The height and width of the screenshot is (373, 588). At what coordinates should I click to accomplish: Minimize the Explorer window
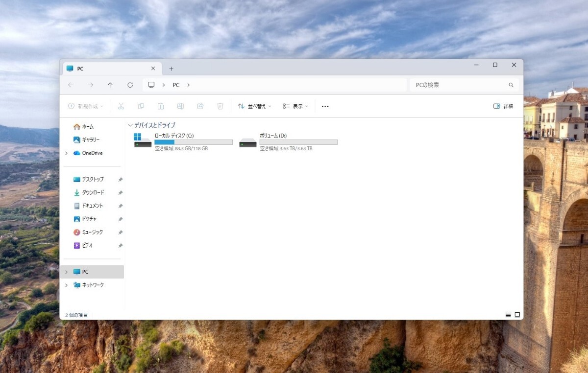pyautogui.click(x=476, y=65)
